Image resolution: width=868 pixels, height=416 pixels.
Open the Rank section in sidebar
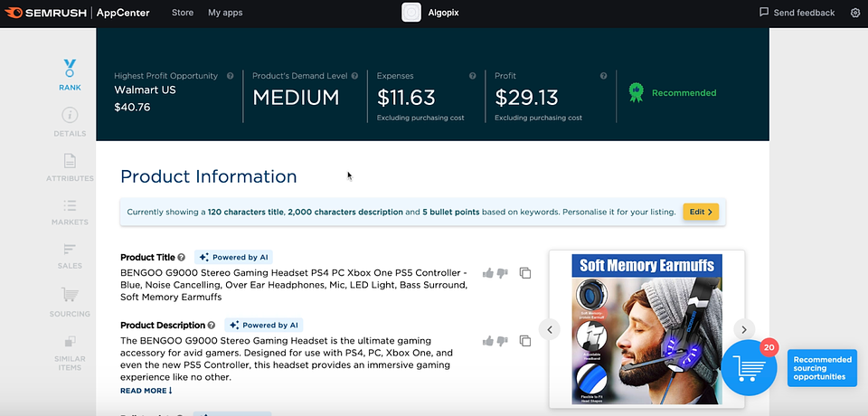coord(70,74)
